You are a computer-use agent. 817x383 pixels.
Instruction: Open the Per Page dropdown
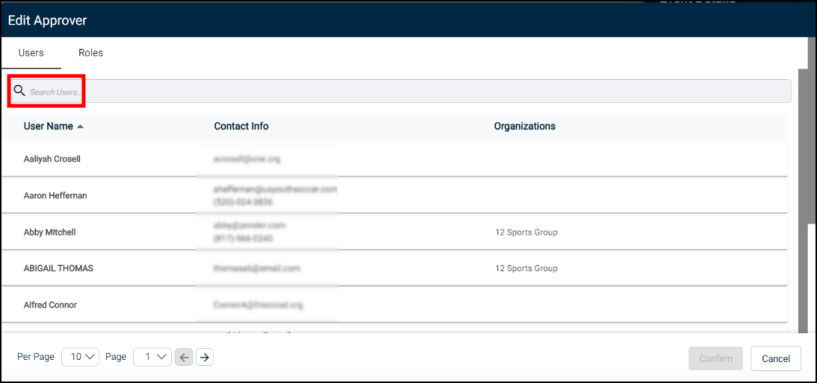click(x=80, y=357)
